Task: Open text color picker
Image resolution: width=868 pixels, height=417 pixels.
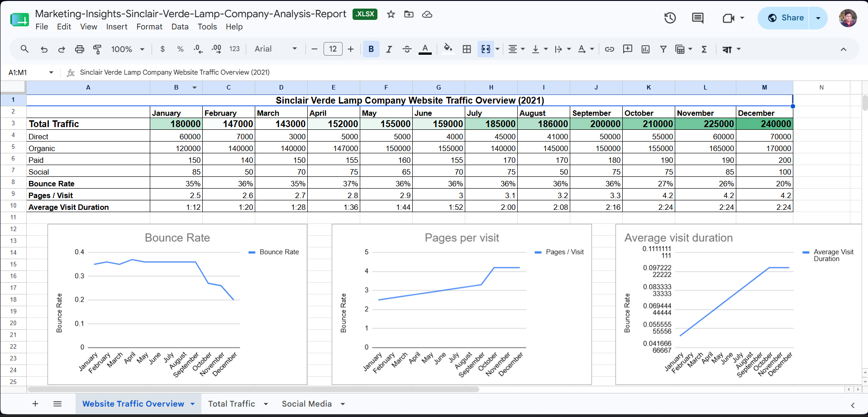Action: tap(425, 49)
